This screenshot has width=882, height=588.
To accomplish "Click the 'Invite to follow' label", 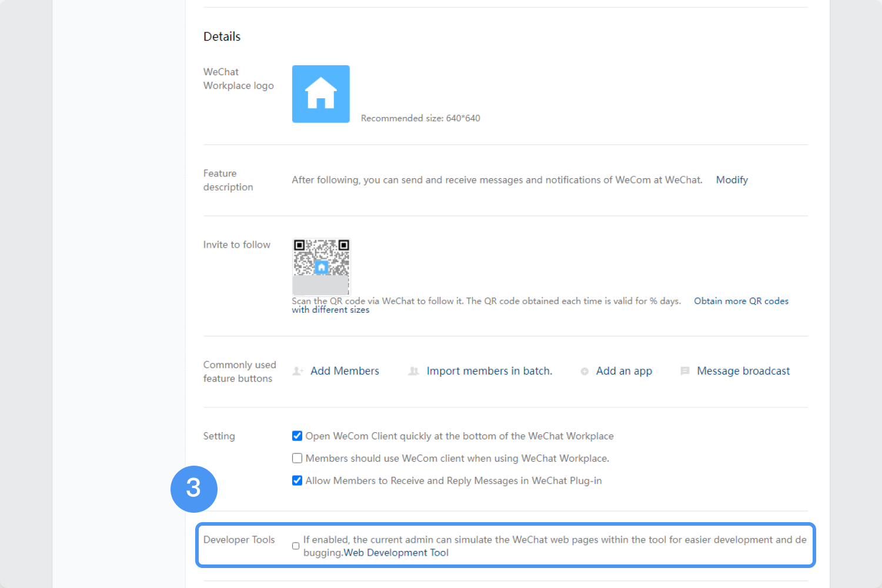I will 237,245.
